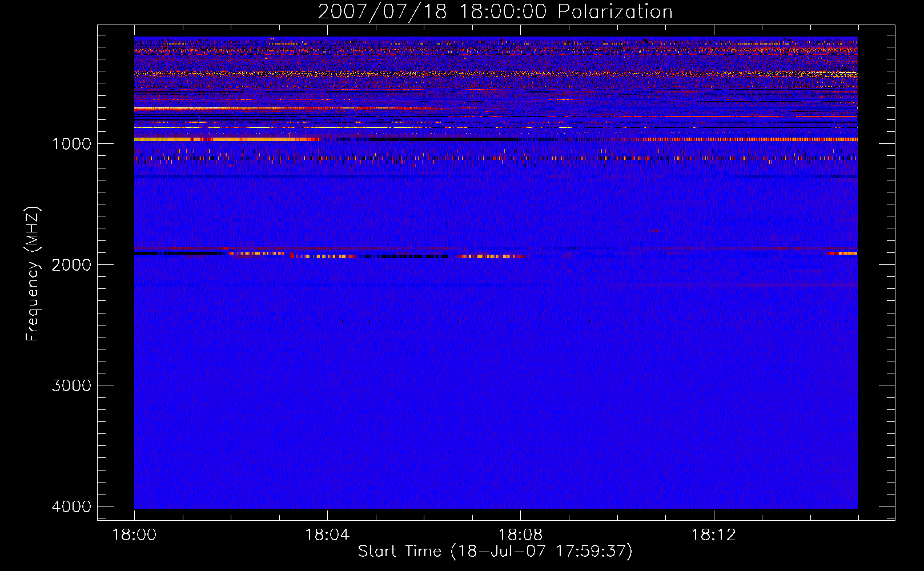The width and height of the screenshot is (924, 571).
Task: Click the 3000 frequency tick label
Action: (x=71, y=385)
